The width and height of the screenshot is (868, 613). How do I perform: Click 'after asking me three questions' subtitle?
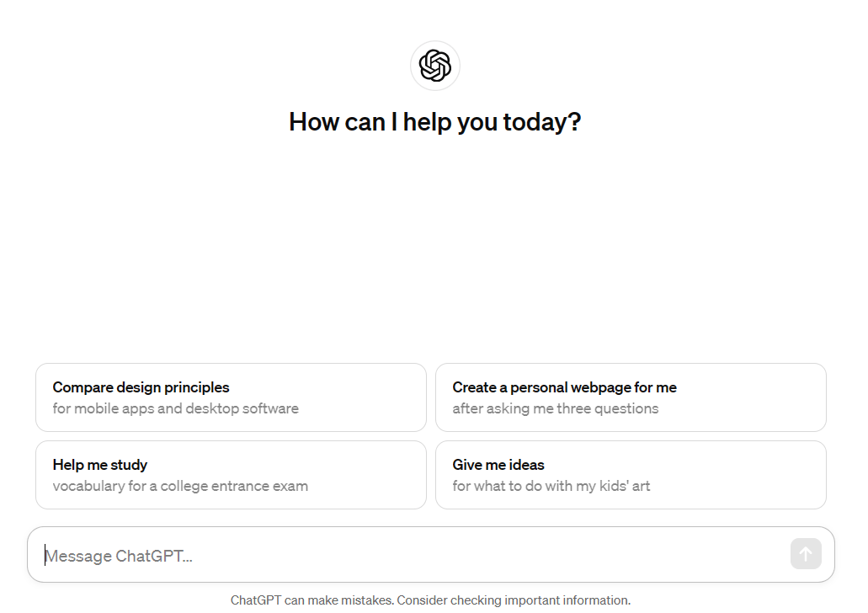[555, 408]
